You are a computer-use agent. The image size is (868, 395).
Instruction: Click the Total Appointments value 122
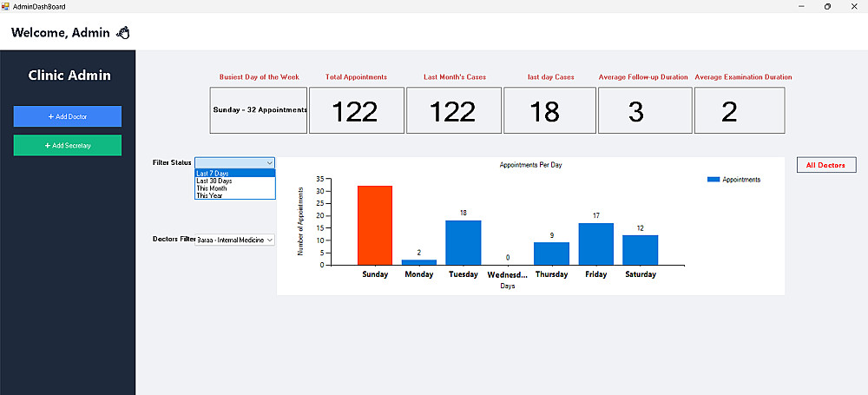355,112
